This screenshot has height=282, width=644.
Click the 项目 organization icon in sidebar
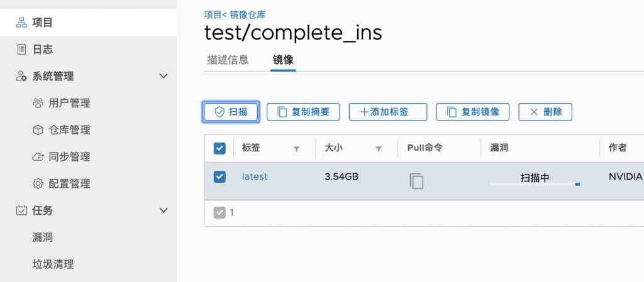coord(21,23)
